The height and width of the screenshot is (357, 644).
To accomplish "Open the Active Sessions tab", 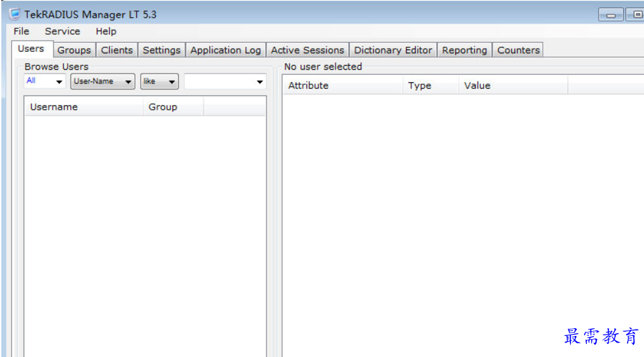I will point(308,50).
